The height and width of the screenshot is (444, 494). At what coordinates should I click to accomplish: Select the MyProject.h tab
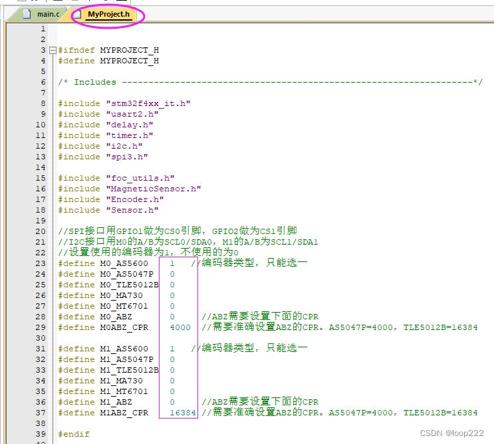click(109, 14)
